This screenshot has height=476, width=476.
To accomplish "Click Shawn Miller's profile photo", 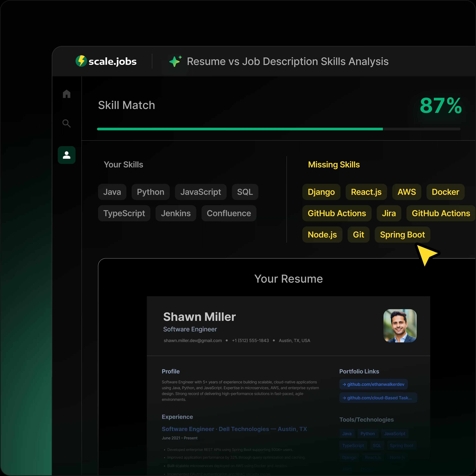I will click(400, 326).
